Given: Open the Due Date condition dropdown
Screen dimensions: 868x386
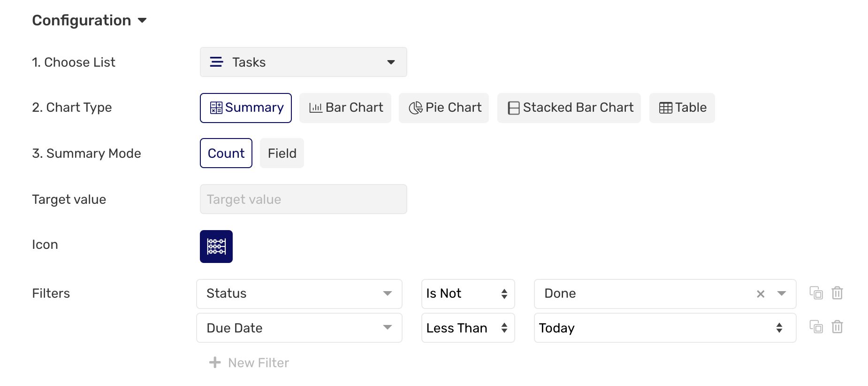Looking at the screenshot, I should (388, 328).
